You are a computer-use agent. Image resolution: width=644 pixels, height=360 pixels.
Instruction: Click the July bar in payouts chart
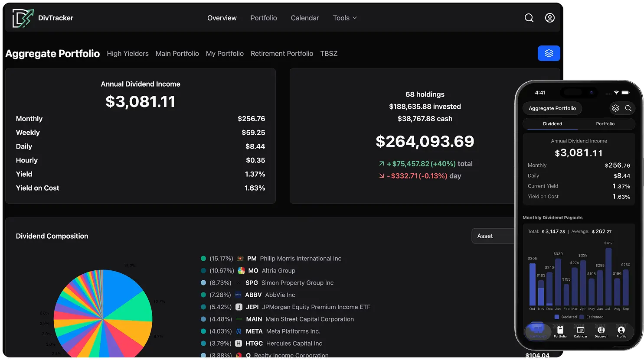pyautogui.click(x=608, y=277)
